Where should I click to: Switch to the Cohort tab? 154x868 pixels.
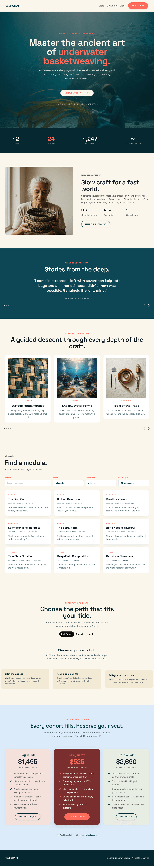tap(79, 634)
